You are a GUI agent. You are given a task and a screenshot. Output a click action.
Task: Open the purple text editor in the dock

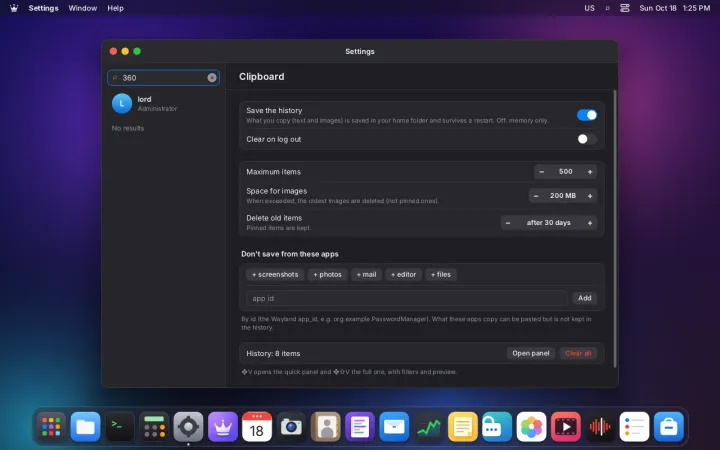(360, 427)
